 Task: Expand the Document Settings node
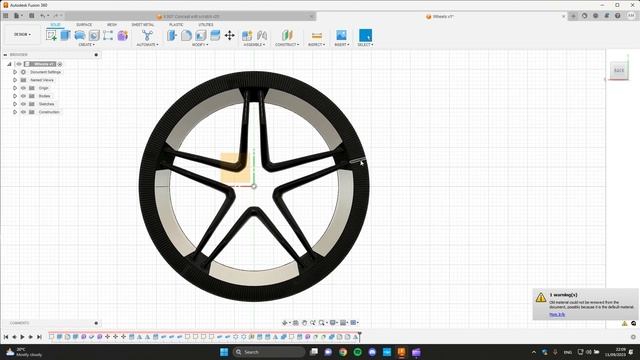pos(15,72)
